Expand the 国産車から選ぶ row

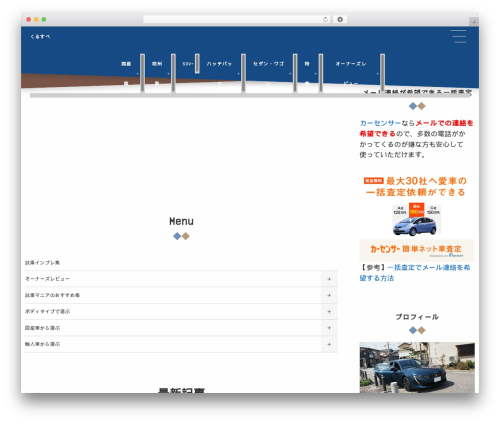[x=329, y=328]
